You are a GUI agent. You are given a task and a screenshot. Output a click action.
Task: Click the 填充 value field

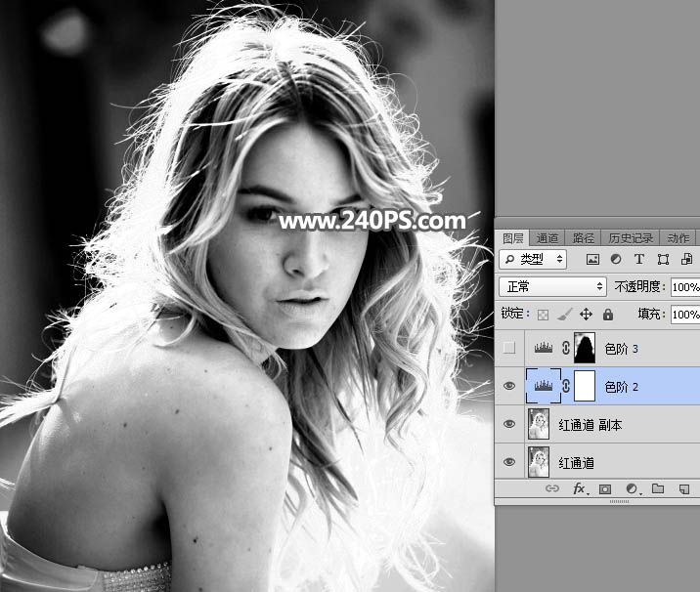(685, 315)
